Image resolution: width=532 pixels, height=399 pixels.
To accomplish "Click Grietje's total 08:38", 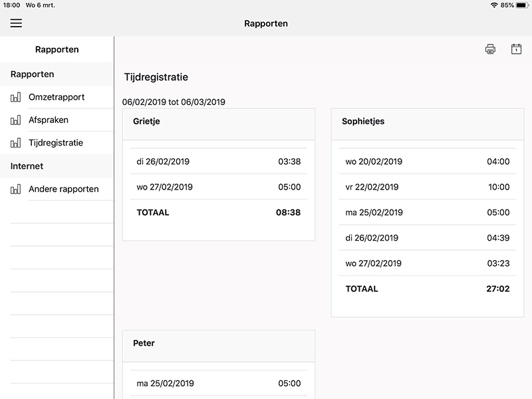I will [x=289, y=212].
